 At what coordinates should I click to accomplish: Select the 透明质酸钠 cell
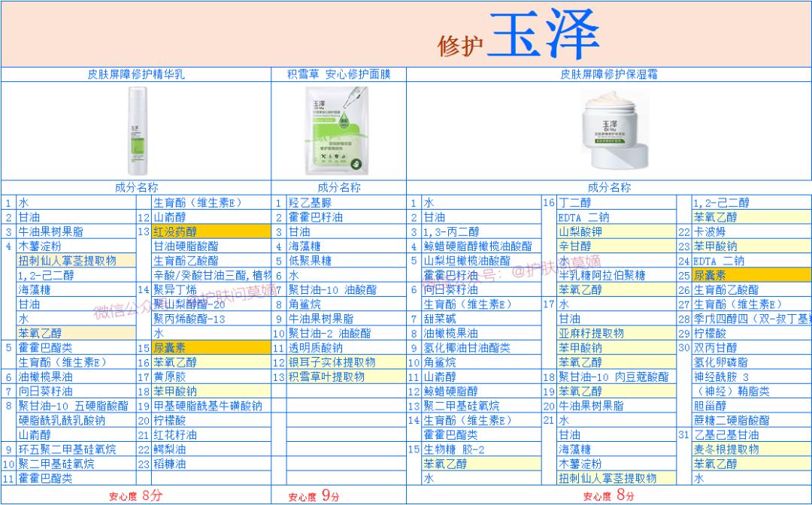347,348
